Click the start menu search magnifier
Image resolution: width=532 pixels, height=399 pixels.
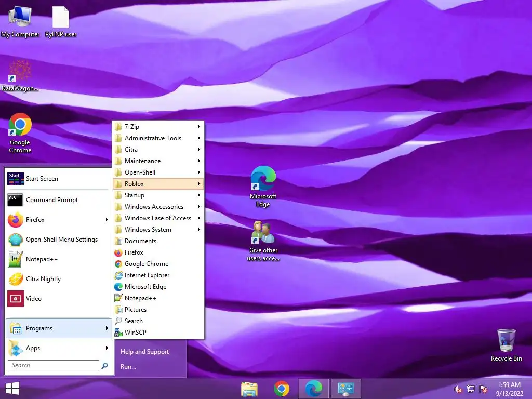[105, 365]
